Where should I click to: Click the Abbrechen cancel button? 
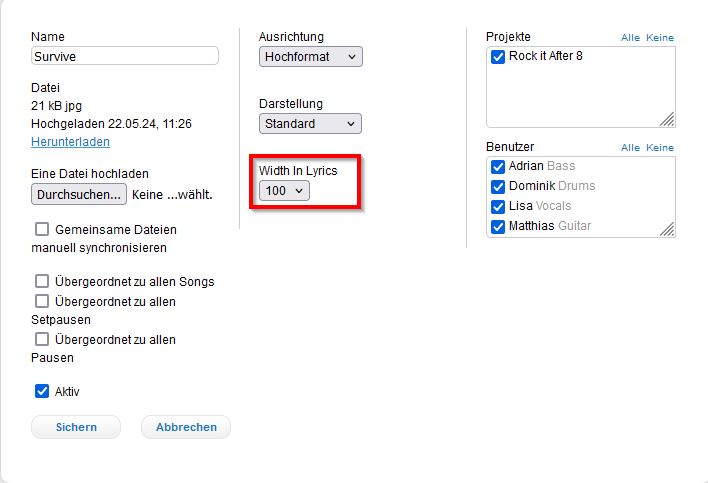point(186,427)
